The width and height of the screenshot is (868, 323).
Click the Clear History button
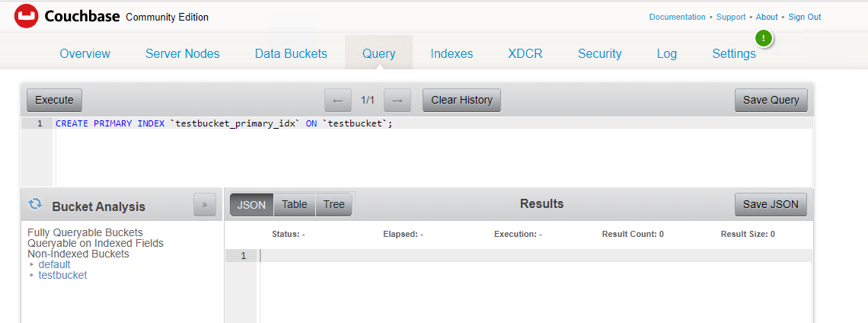pyautogui.click(x=461, y=101)
